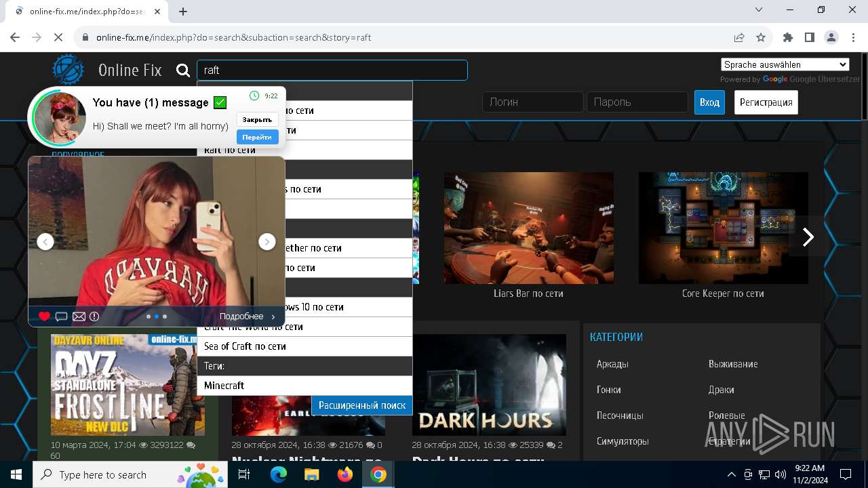This screenshot has height=488, width=868.
Task: Open the Выживание category
Action: [x=733, y=364]
